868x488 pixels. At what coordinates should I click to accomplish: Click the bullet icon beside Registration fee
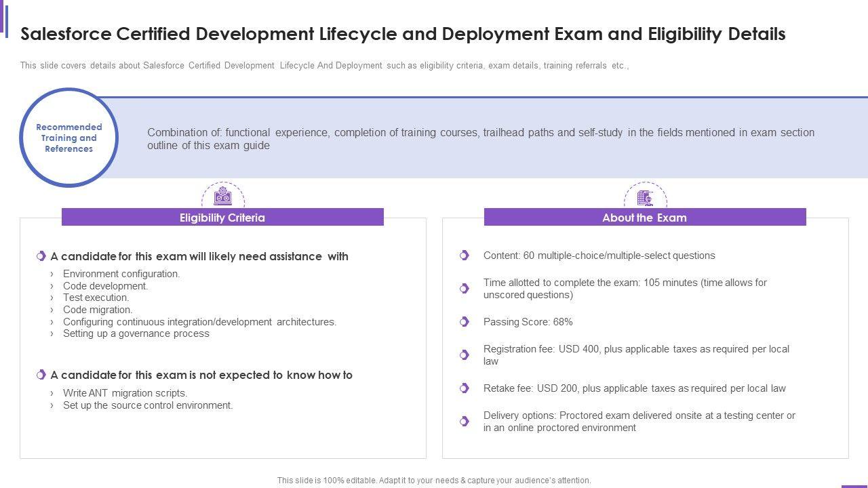[465, 354]
